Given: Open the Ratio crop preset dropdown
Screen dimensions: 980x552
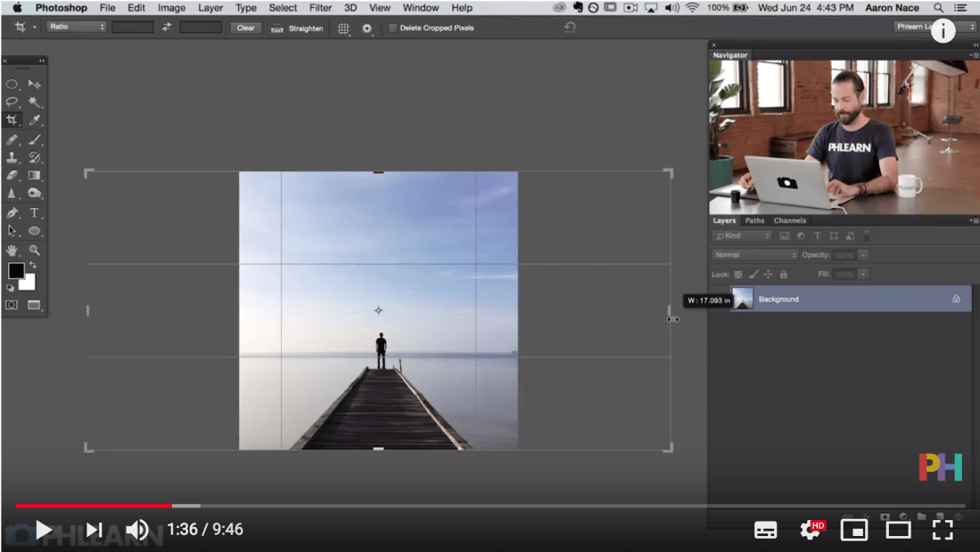Looking at the screenshot, I should tap(77, 28).
